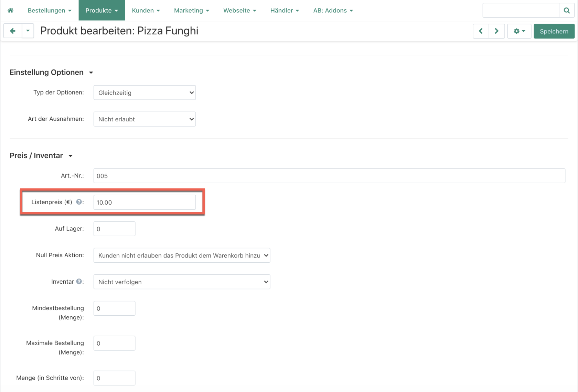Click the Art.-Nr. input field
This screenshot has width=578, height=392.
[x=329, y=176]
